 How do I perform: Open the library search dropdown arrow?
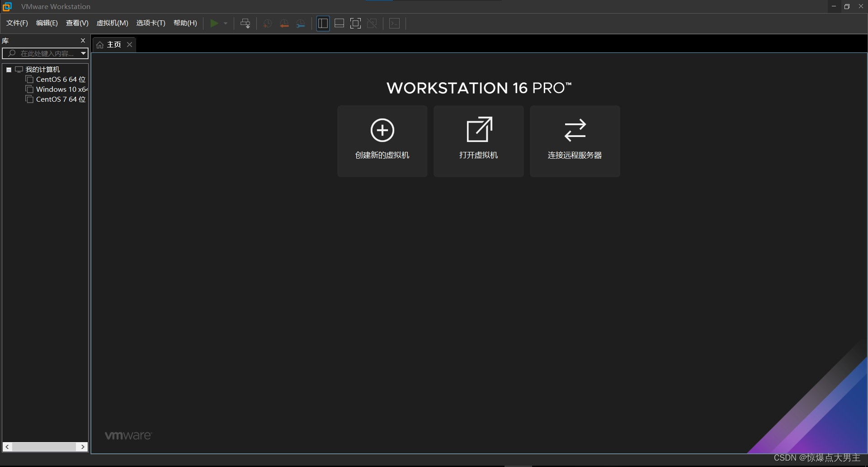pyautogui.click(x=83, y=53)
